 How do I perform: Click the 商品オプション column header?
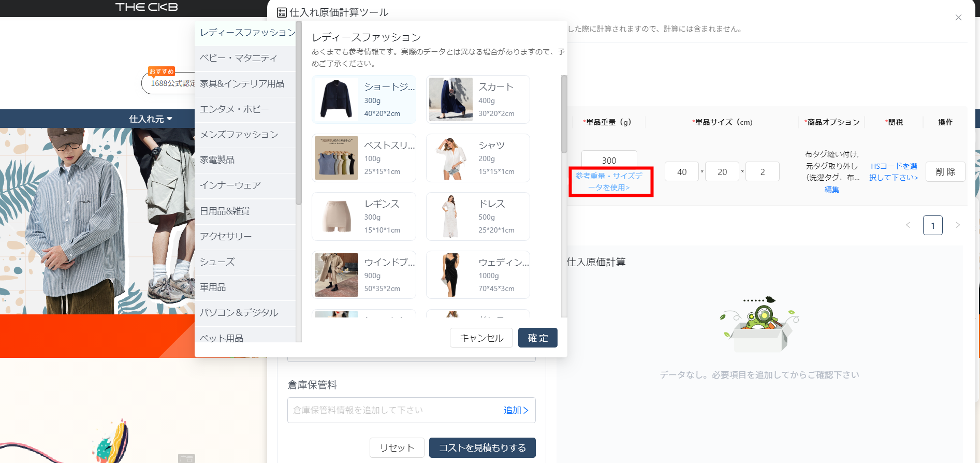832,122
